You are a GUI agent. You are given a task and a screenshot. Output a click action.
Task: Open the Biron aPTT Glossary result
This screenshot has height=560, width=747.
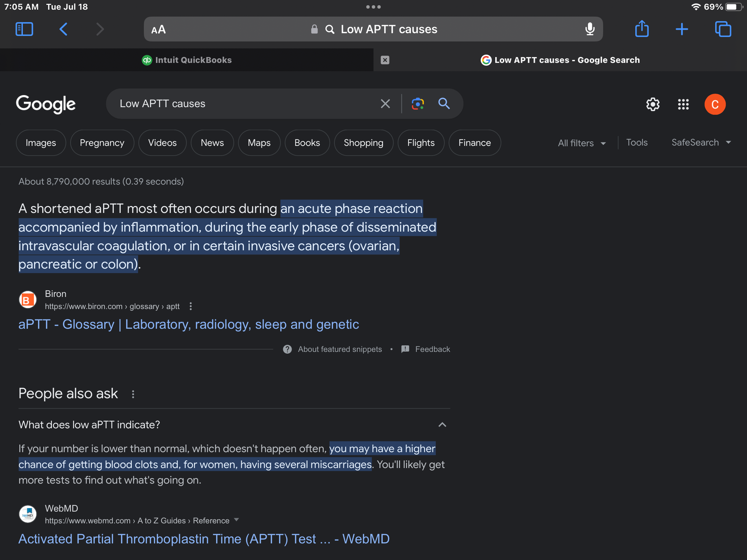(x=189, y=324)
